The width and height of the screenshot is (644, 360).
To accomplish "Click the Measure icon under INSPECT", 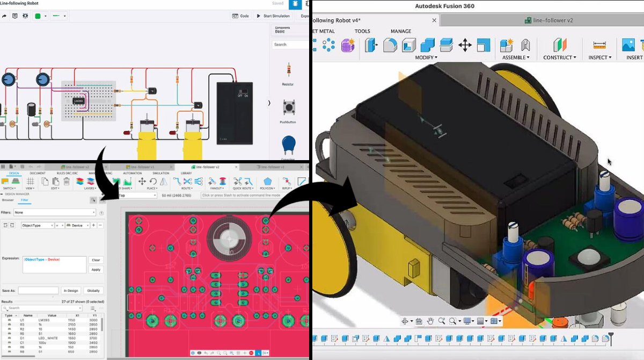I will (x=598, y=45).
